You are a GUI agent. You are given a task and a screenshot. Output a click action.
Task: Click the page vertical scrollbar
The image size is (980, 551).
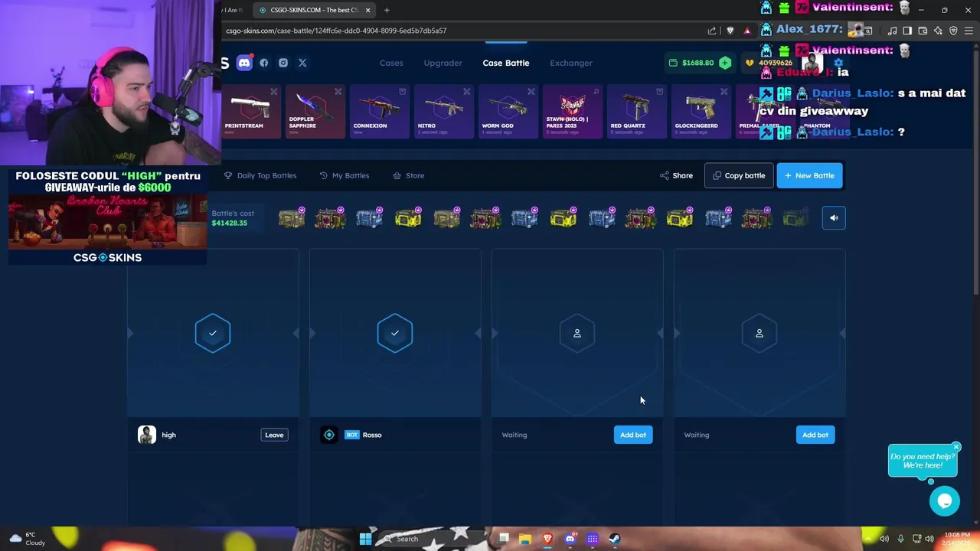click(x=975, y=172)
